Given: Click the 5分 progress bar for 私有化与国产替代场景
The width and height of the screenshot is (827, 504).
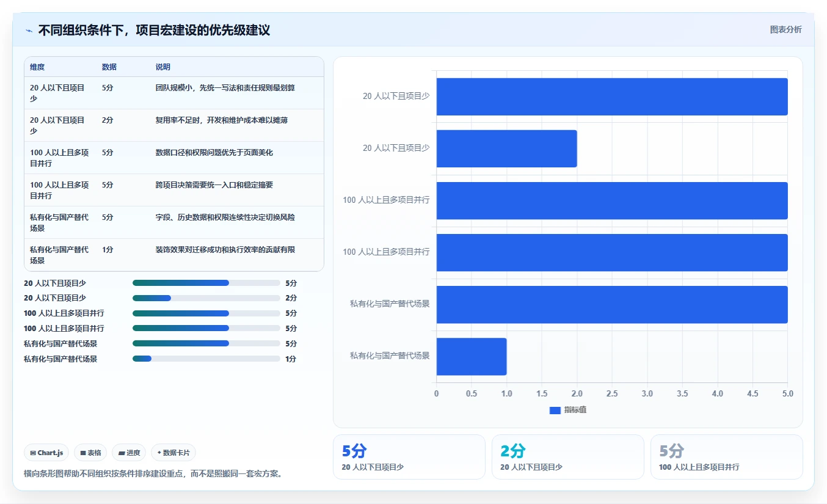Looking at the screenshot, I should (206, 344).
